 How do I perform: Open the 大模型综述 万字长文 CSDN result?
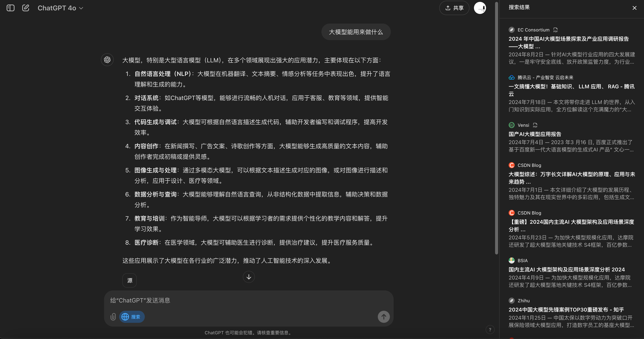pos(571,178)
